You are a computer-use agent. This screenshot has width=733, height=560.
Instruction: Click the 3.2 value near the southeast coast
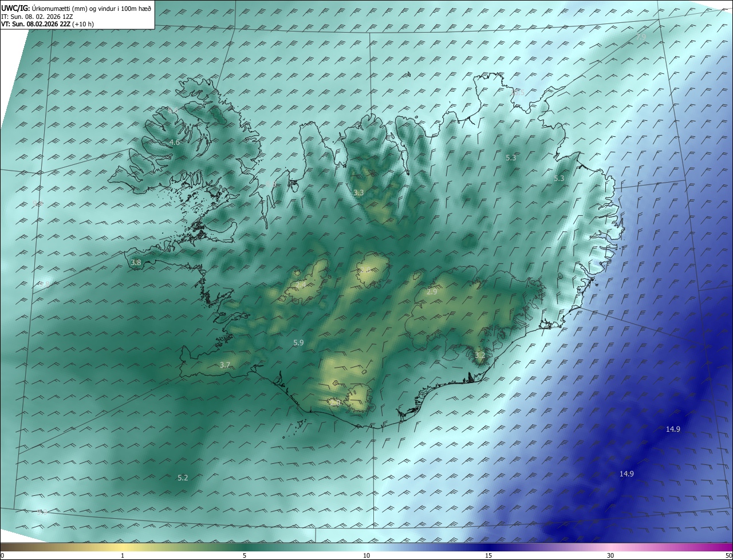[480, 356]
